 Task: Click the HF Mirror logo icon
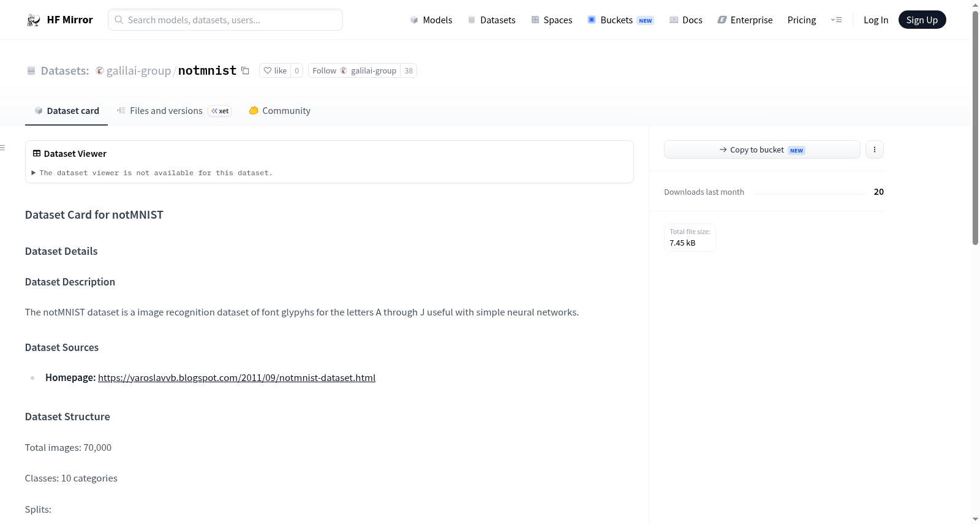34,20
